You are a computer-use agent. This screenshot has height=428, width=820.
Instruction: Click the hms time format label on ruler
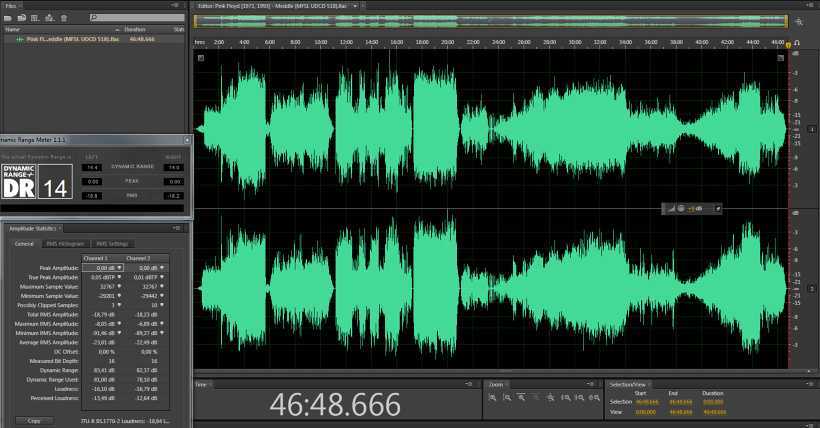[200, 42]
